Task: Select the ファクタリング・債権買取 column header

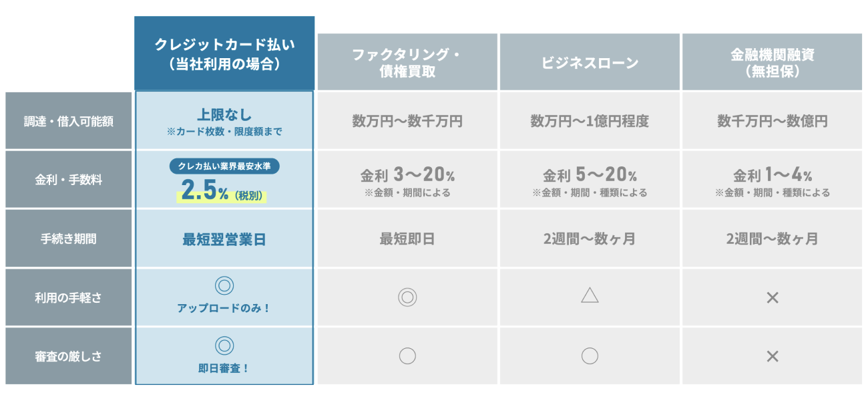Action: click(x=407, y=63)
